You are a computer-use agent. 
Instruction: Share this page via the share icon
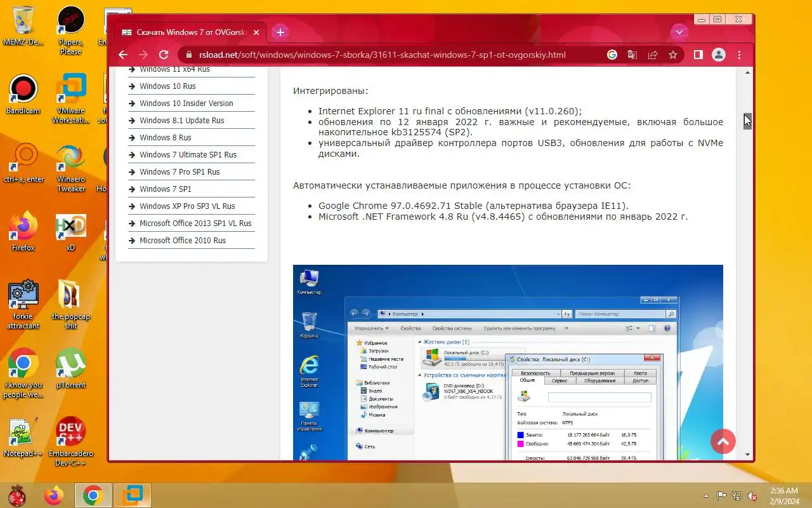(653, 55)
